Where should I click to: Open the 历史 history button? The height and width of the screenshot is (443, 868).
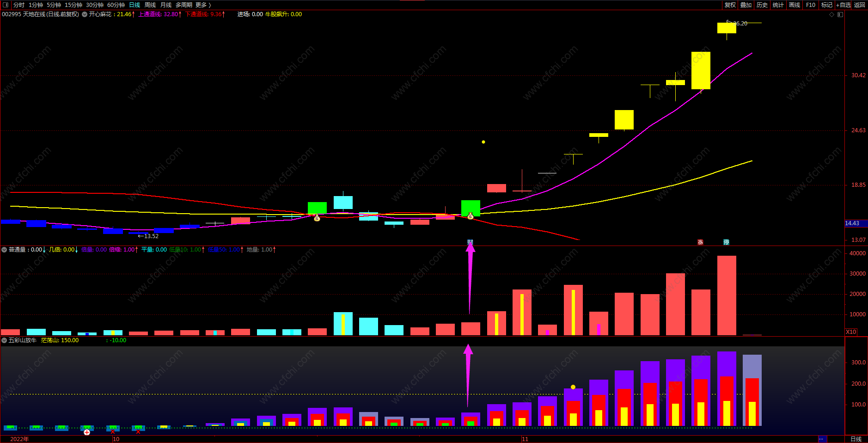[x=762, y=5]
